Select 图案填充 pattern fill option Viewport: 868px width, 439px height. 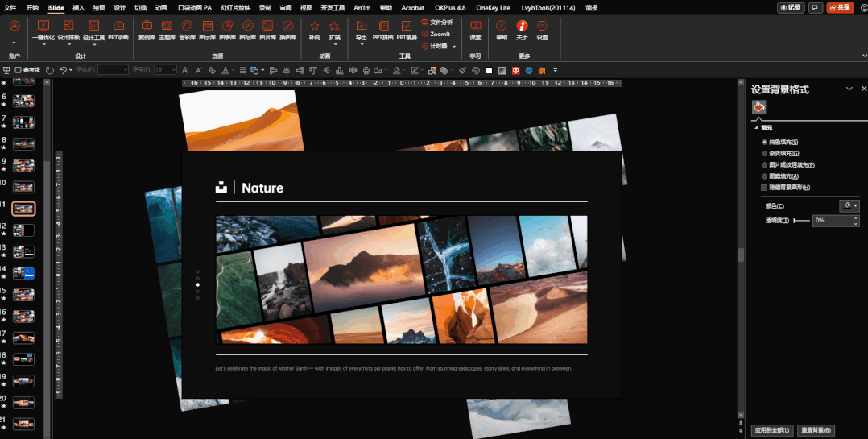(x=780, y=176)
